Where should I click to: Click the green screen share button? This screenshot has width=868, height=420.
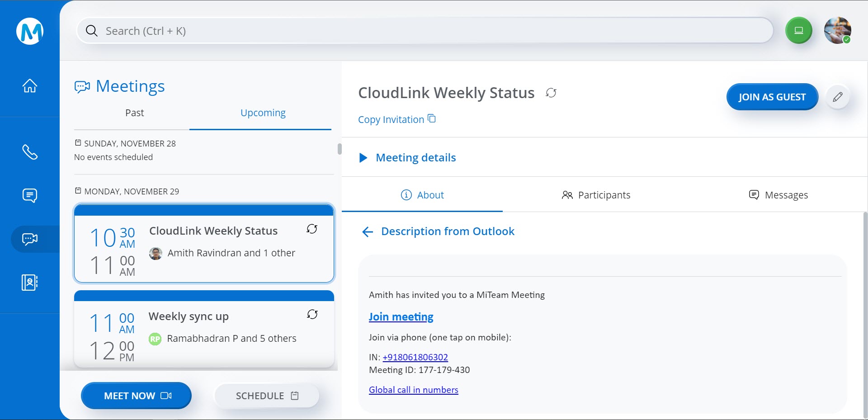(798, 31)
